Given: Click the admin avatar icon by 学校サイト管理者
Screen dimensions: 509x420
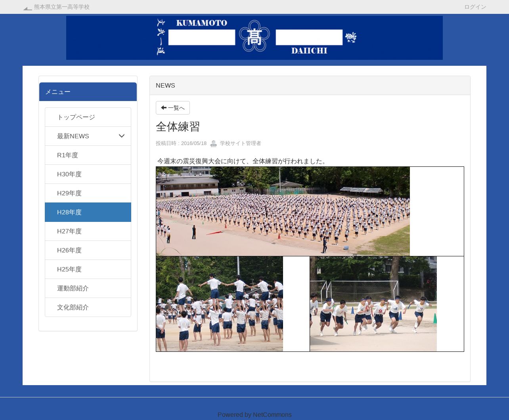Looking at the screenshot, I should point(213,143).
